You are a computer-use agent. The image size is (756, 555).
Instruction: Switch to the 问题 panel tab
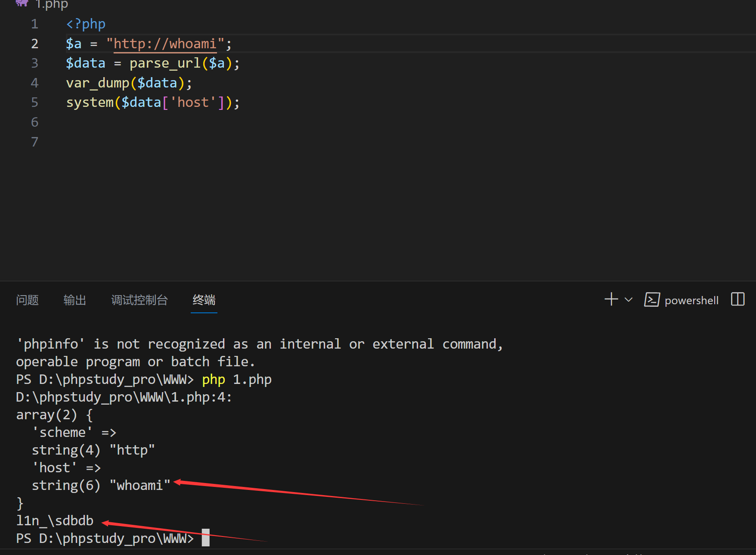point(28,300)
